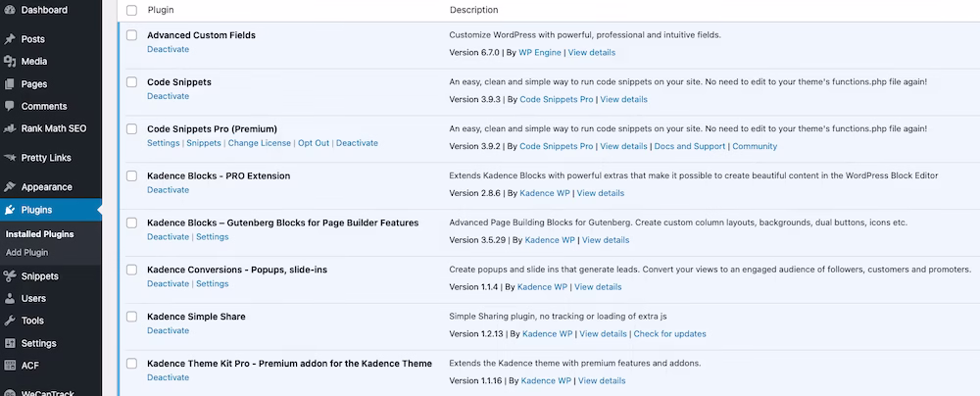Sort by the Plugin column header
980x396 pixels.
(x=161, y=10)
